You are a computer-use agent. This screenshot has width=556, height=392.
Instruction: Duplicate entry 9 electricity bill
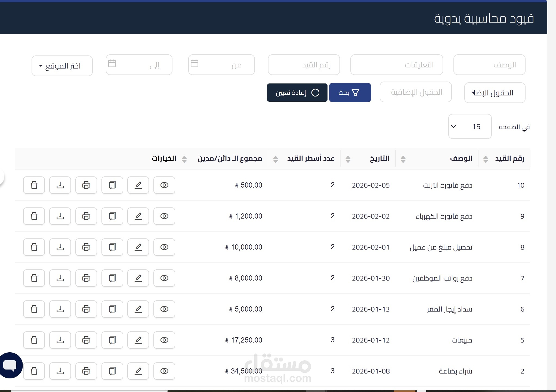(112, 216)
